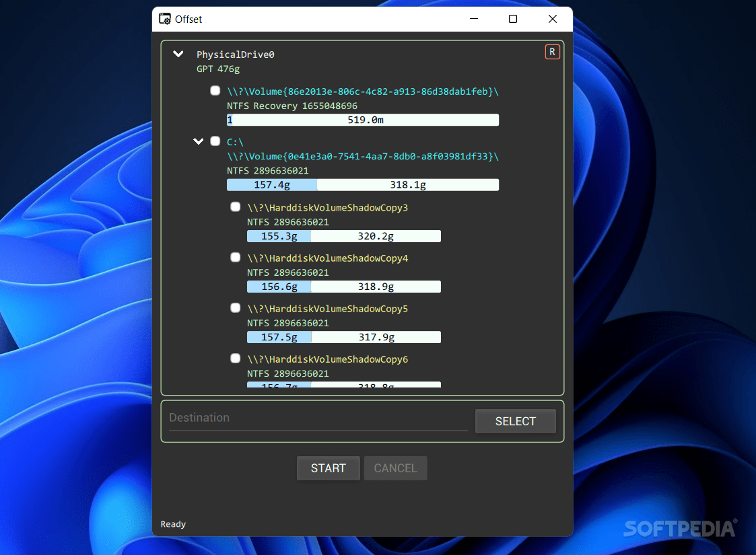The height and width of the screenshot is (555, 756).
Task: Enable the C:\ drive checkbox for imaging
Action: click(x=215, y=141)
